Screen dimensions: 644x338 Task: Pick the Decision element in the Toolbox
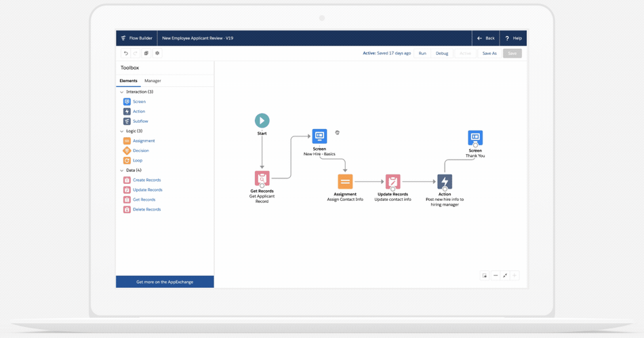coord(140,151)
